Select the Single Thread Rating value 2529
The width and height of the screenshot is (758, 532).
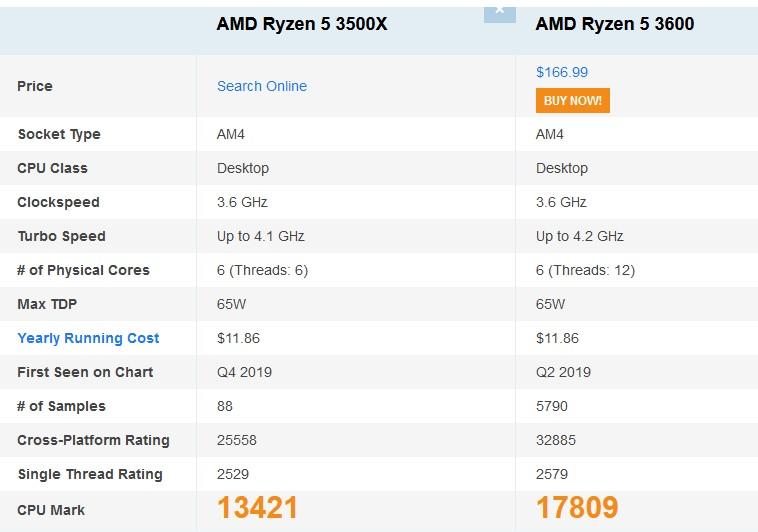(233, 474)
